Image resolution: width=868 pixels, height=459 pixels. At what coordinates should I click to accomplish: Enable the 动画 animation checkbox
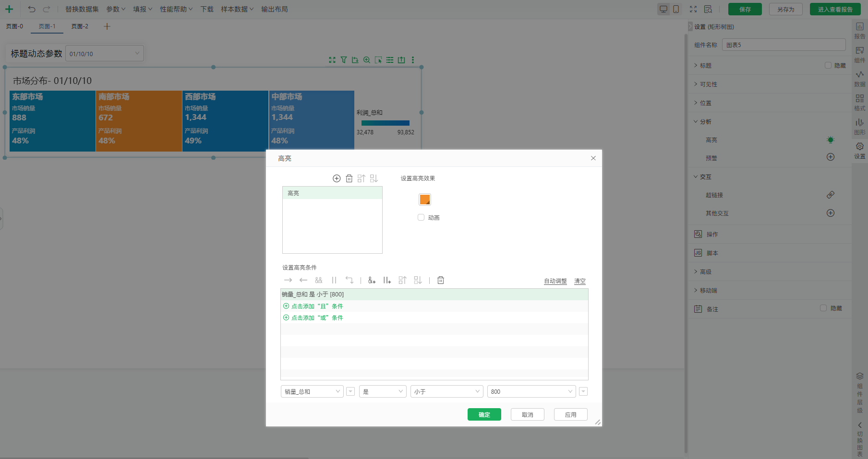(421, 217)
